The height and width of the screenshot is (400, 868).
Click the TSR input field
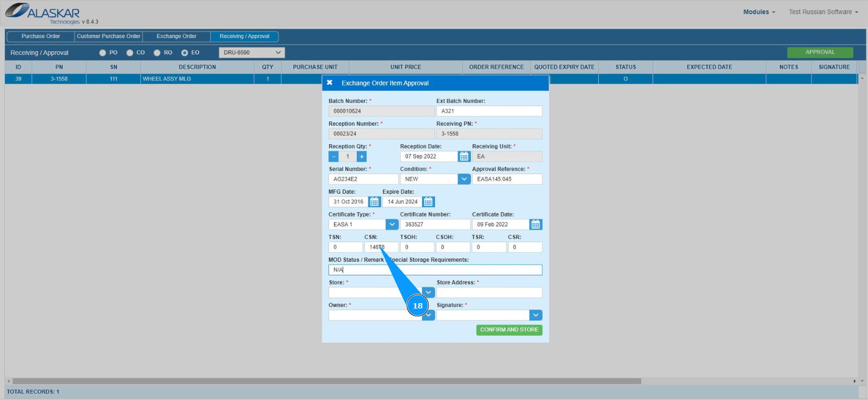pos(489,247)
